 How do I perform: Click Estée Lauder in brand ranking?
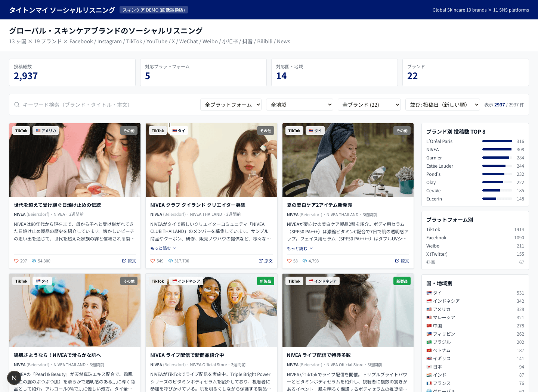click(475, 166)
